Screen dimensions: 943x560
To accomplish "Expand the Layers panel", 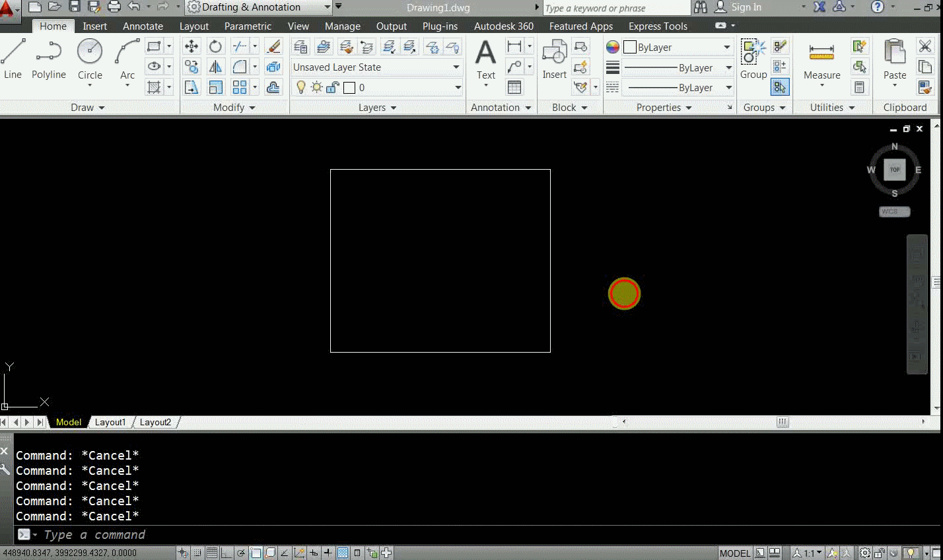I will tap(377, 108).
